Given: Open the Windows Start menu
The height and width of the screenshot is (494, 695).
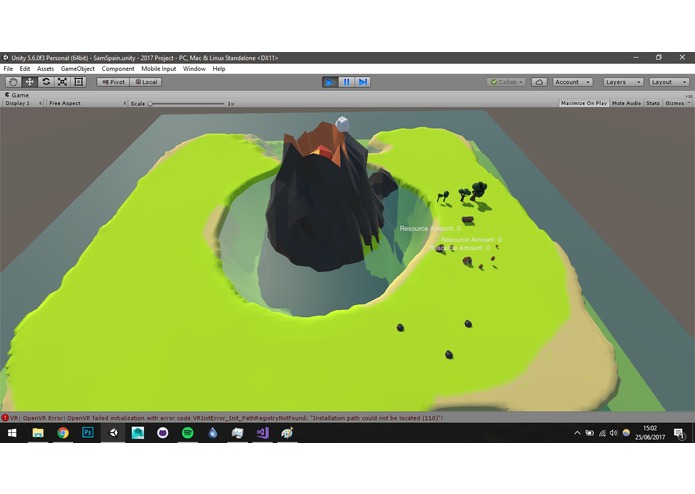Looking at the screenshot, I should (12, 433).
